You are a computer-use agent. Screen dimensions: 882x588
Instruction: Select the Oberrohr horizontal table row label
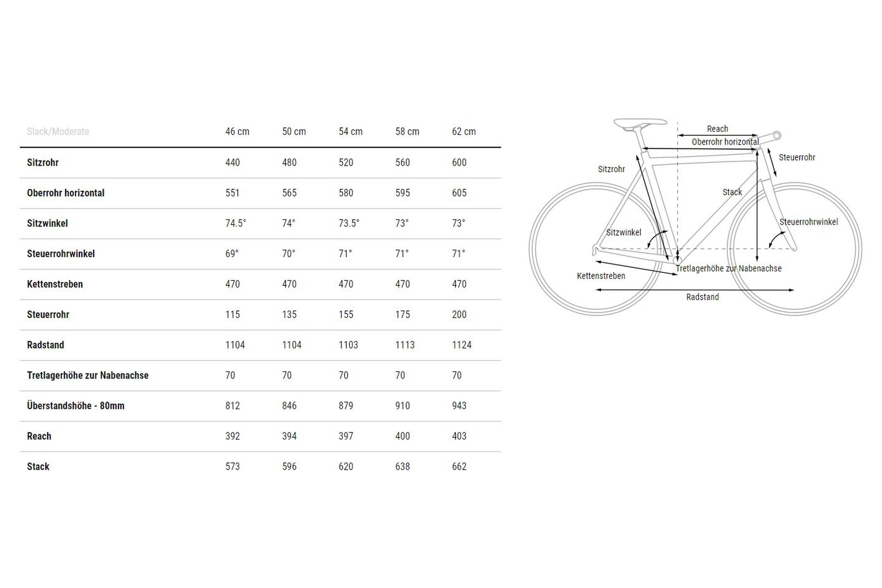point(66,193)
